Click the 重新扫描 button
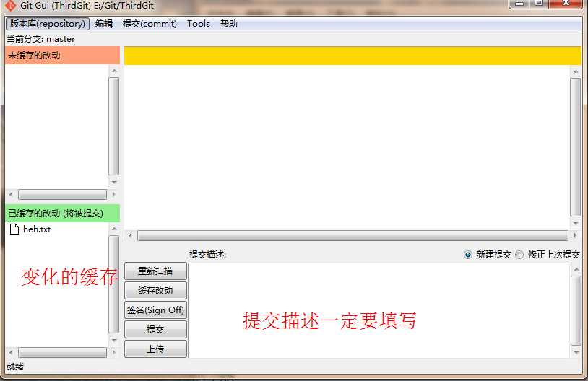The width and height of the screenshot is (588, 381). pos(155,271)
